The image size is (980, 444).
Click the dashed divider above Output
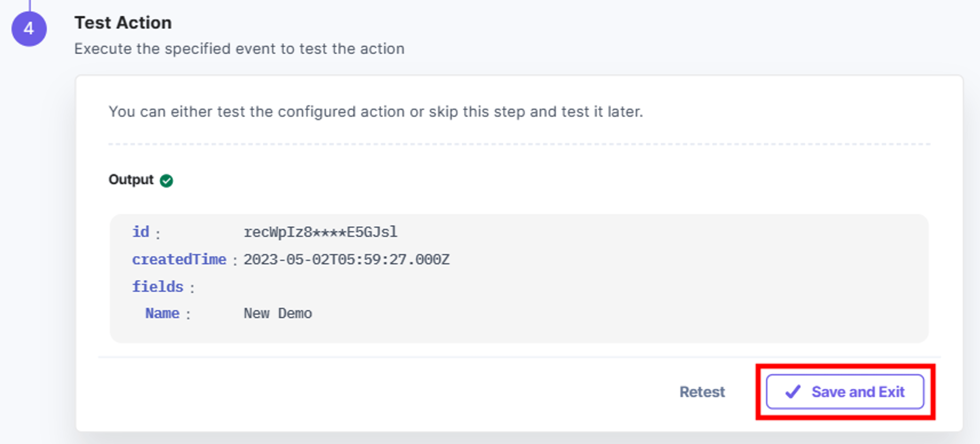(x=519, y=144)
